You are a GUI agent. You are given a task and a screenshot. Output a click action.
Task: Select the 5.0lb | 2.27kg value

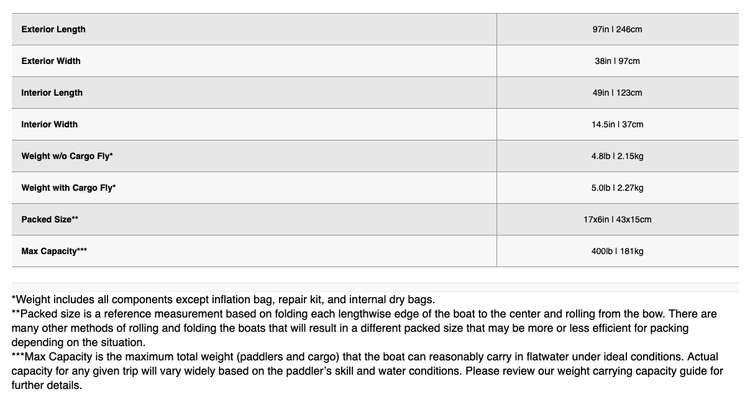point(617,188)
